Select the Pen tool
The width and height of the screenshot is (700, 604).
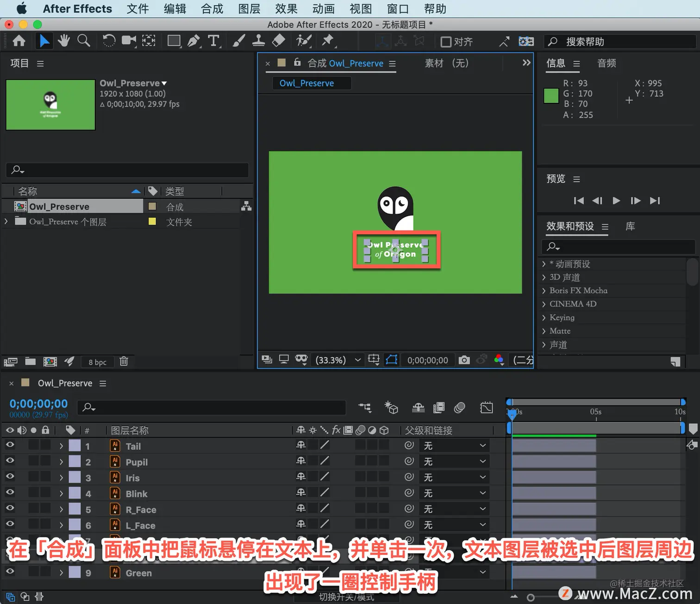pyautogui.click(x=194, y=41)
